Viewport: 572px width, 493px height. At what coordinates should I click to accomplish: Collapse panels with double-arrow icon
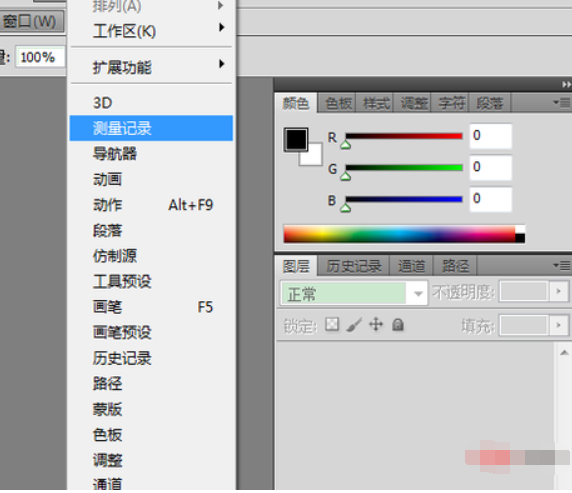(x=566, y=85)
